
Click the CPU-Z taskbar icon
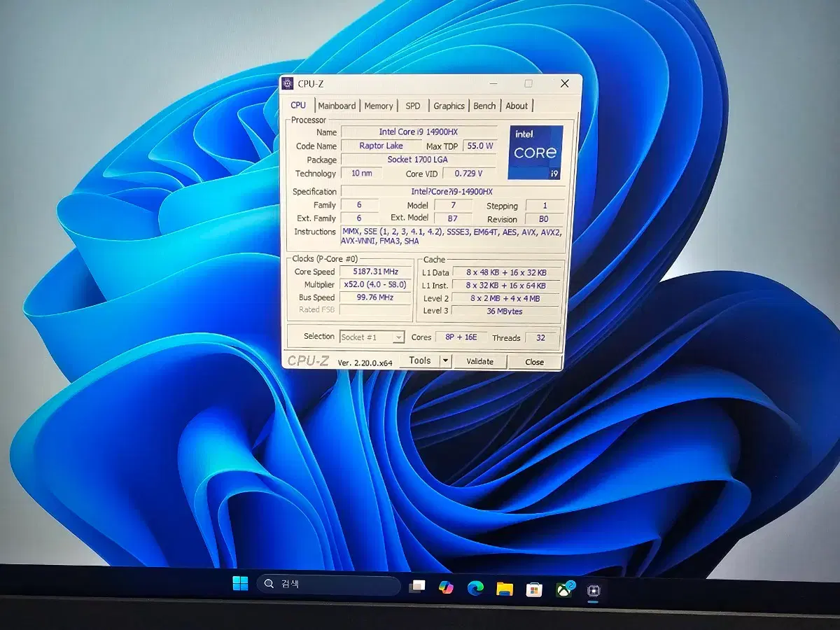coord(593,591)
